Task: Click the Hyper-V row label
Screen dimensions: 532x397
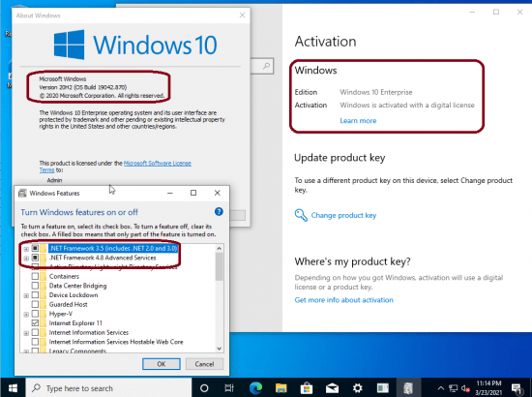Action: (61, 314)
